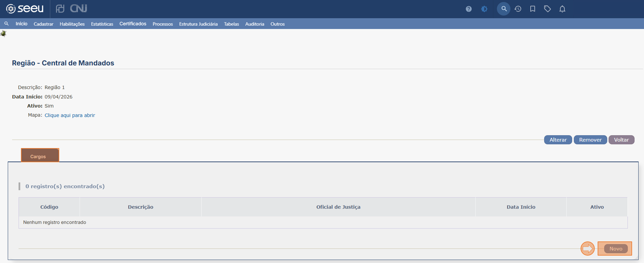Viewport: 644px width, 263px height.
Task: Click the Remover button
Action: [x=590, y=140]
